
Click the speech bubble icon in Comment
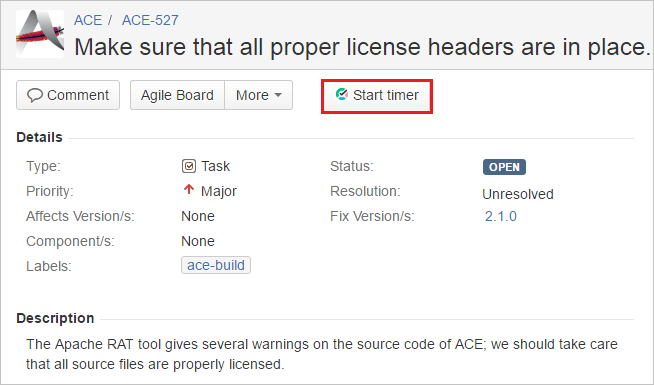pyautogui.click(x=35, y=95)
